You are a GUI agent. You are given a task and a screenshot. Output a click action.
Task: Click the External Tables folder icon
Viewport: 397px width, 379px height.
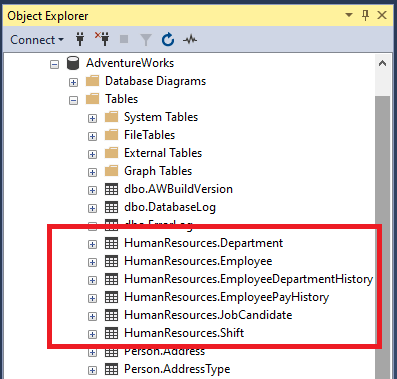[x=111, y=153]
